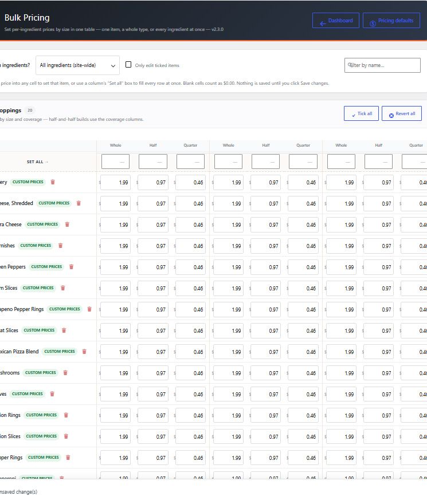Click first Half price cell in Garnishes row
The height and width of the screenshot is (504, 427).
153,246
